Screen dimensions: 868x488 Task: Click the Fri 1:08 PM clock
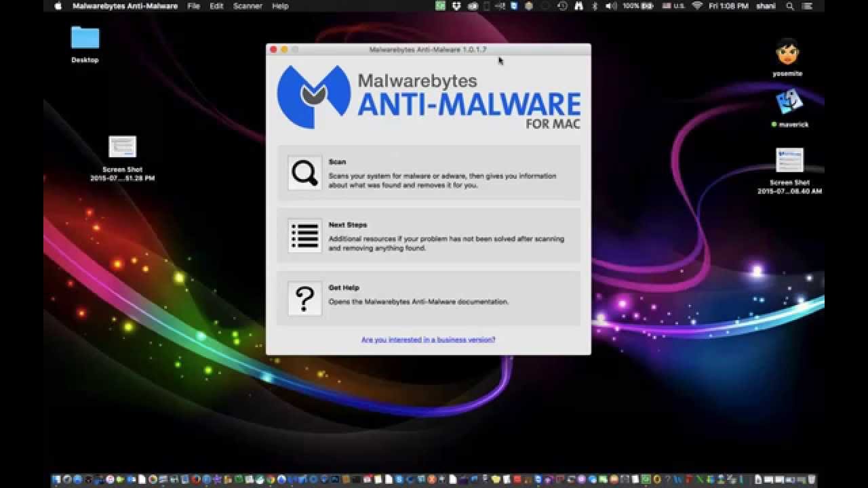point(730,6)
